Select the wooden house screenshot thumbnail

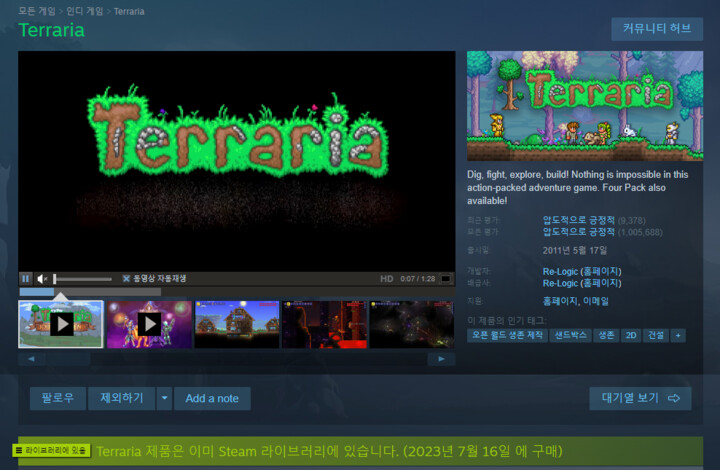click(236, 324)
